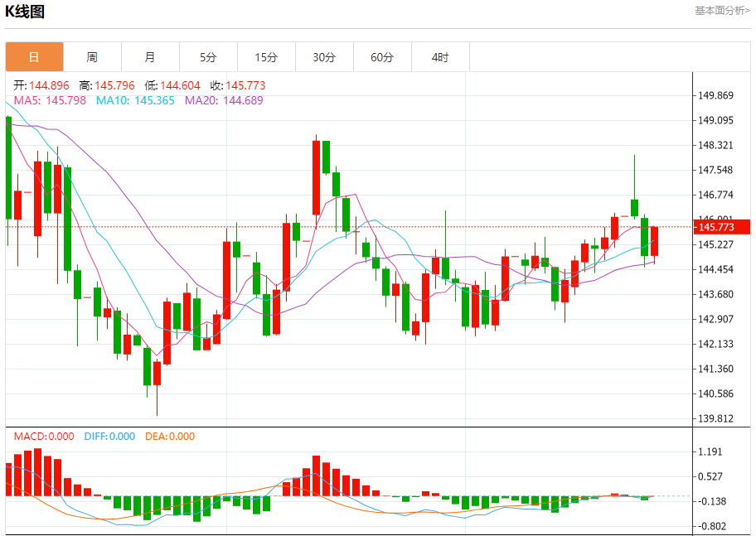Click the DEA value label

coord(170,437)
